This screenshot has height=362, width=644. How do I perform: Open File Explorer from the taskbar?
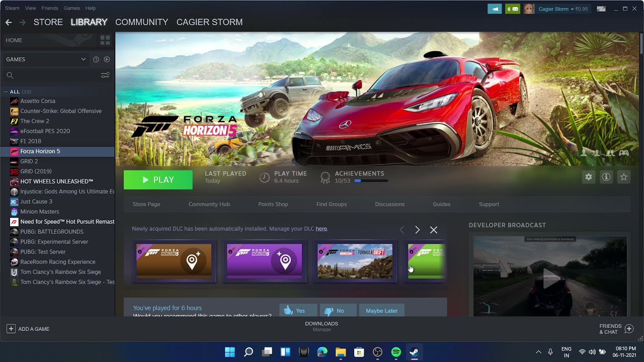coord(341,352)
